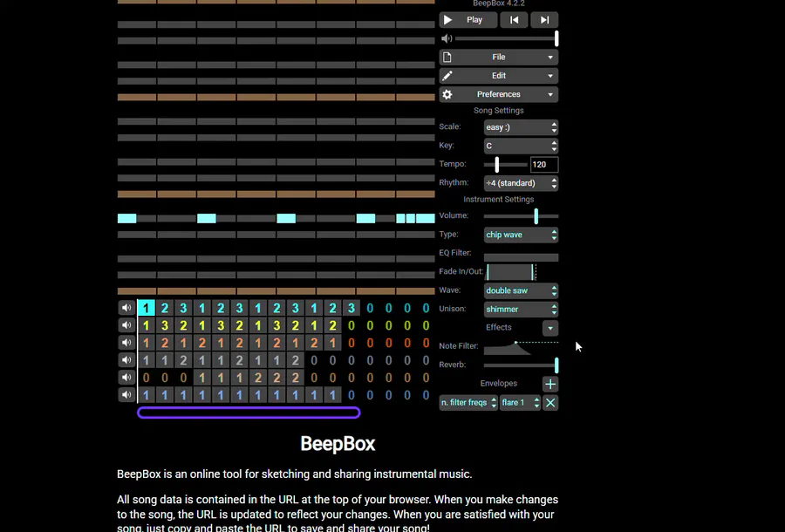Click the BeepBox 4.2.2 version text
Screen dimensions: 785x532
(x=499, y=3)
